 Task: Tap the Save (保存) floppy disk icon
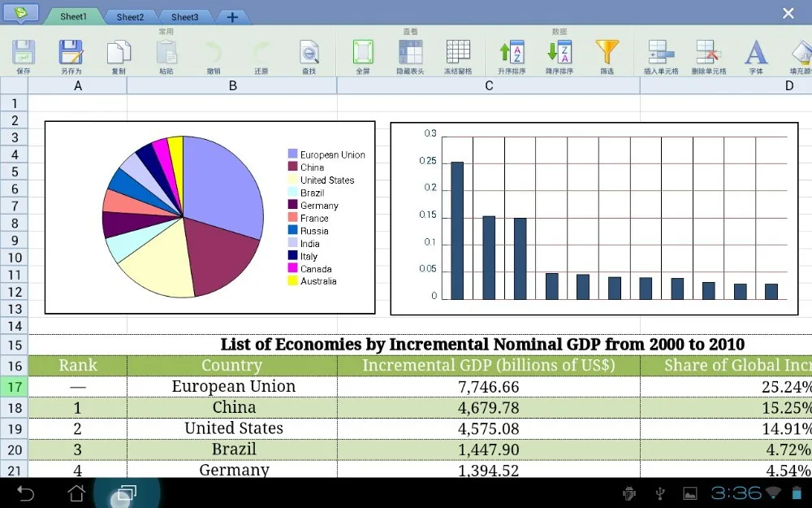click(24, 53)
